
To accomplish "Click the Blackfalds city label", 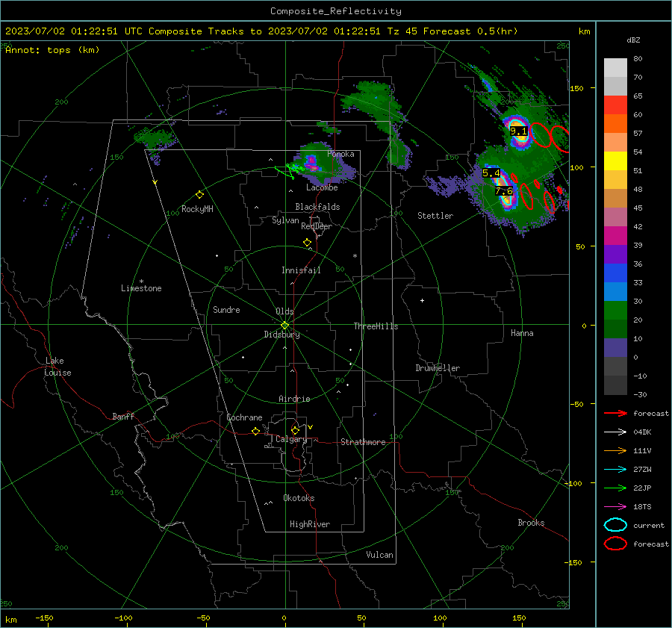I will point(317,207).
